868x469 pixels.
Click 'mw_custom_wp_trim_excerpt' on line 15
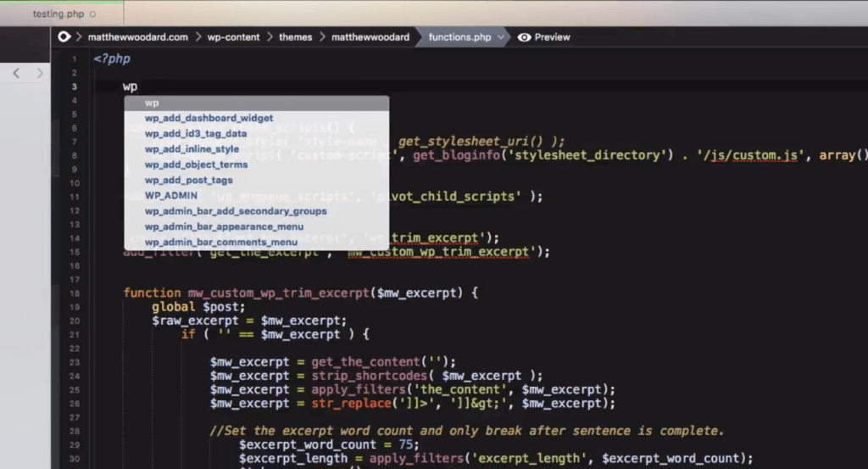[438, 252]
